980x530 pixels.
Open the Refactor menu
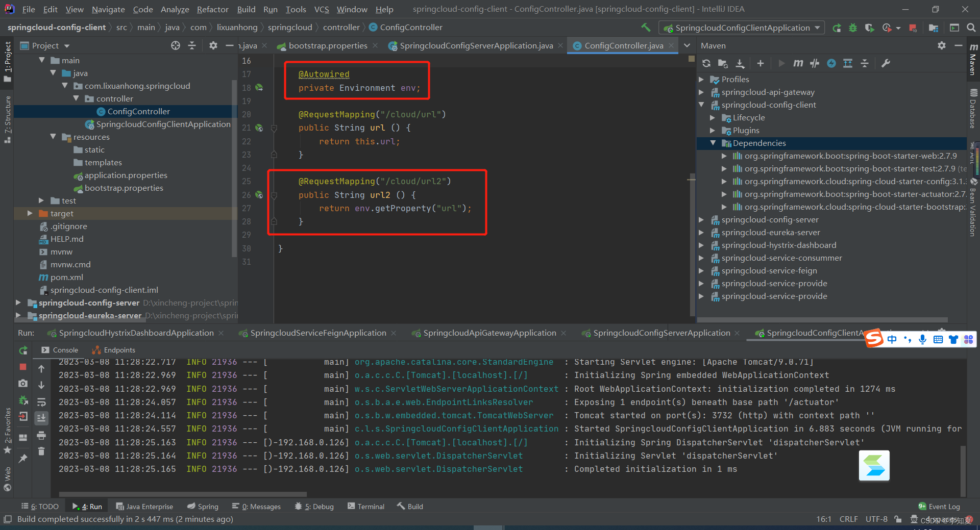(212, 9)
